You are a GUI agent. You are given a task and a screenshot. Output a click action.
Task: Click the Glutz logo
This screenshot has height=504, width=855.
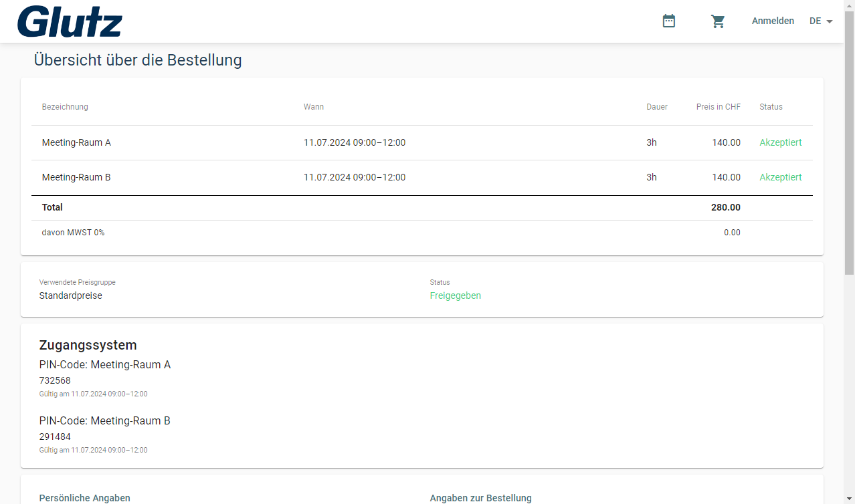tap(70, 21)
